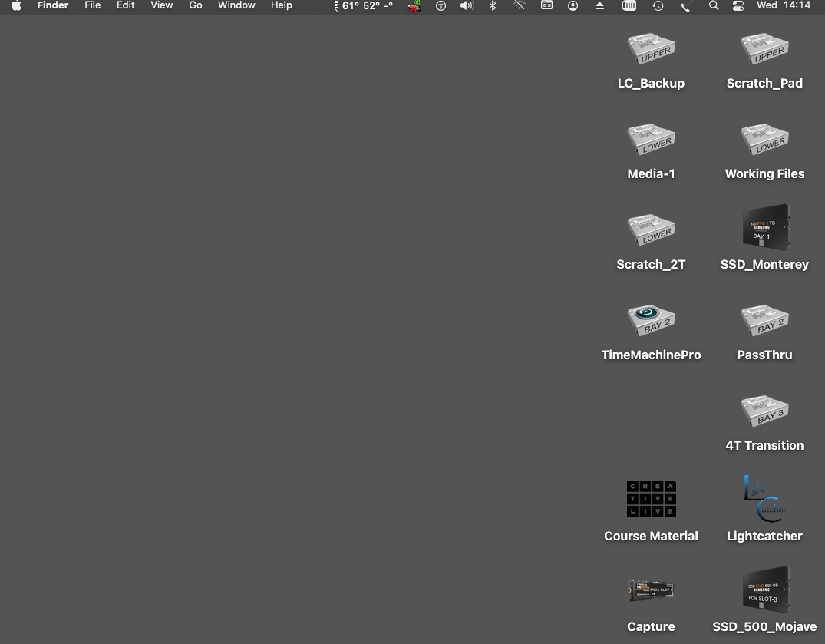Click the date and time Wed 14:14

point(784,5)
